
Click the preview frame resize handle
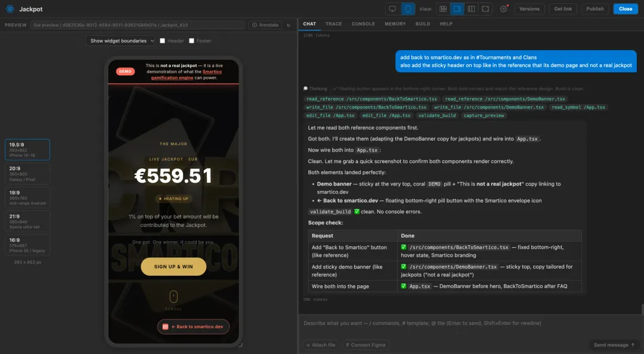coord(240,345)
